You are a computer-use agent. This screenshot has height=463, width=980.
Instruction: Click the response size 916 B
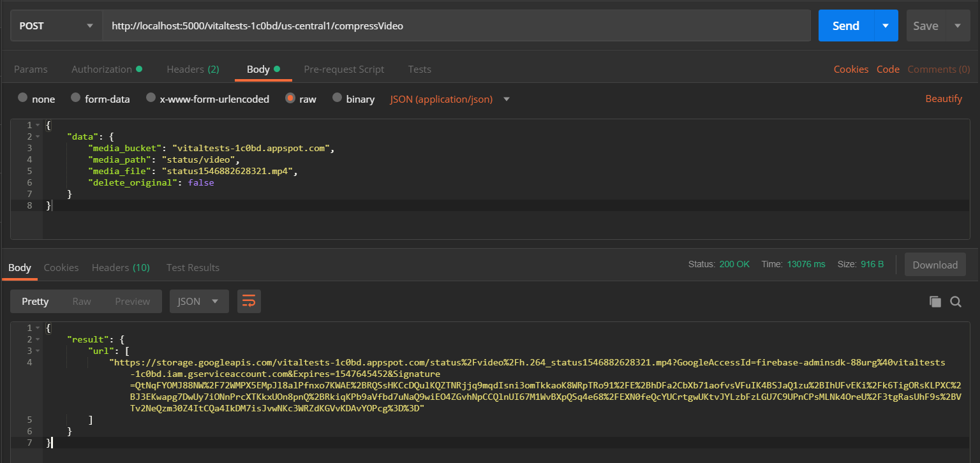tap(872, 264)
